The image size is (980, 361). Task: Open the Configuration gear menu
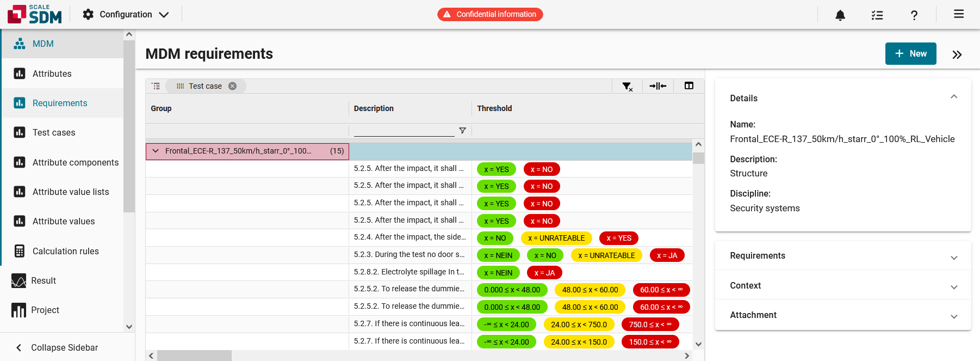(126, 14)
